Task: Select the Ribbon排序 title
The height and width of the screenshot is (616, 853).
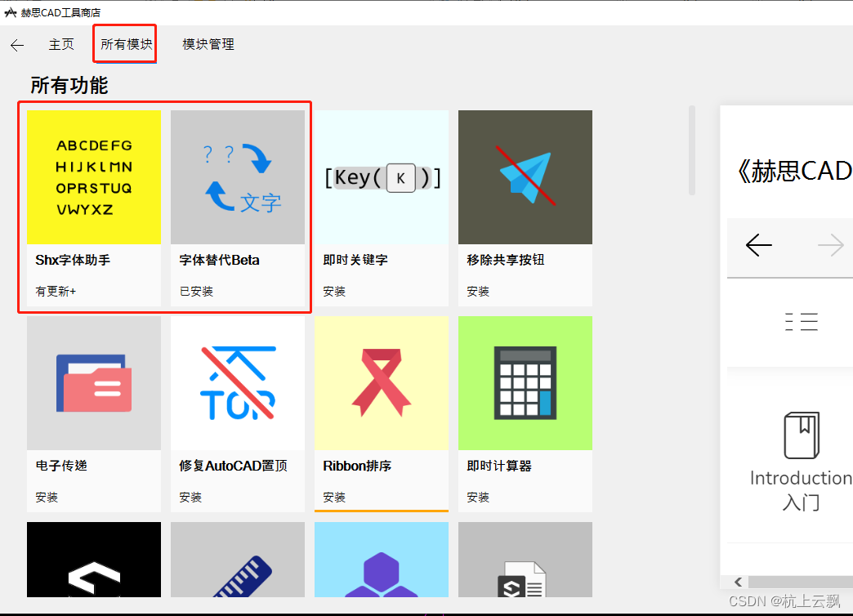Action: [x=357, y=466]
